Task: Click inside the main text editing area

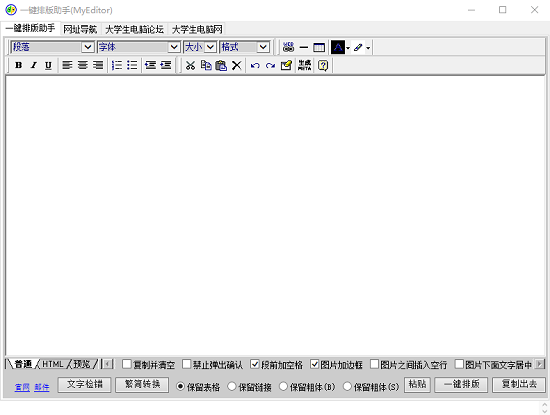Action: click(x=275, y=215)
